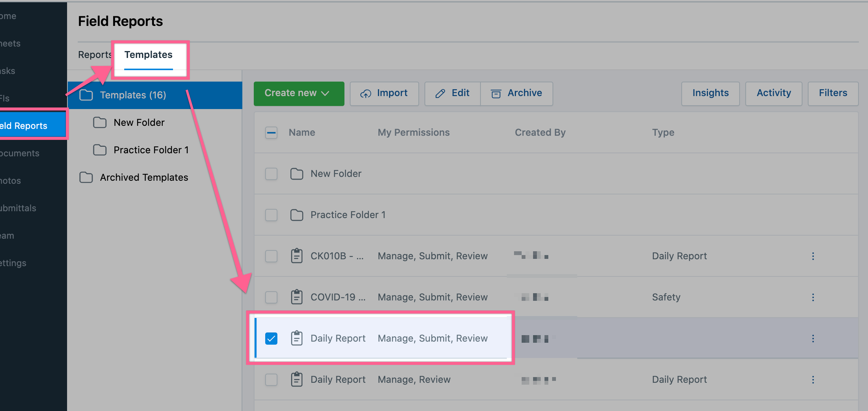Go to Photos in the left navigation
This screenshot has height=411, width=868.
click(x=11, y=181)
